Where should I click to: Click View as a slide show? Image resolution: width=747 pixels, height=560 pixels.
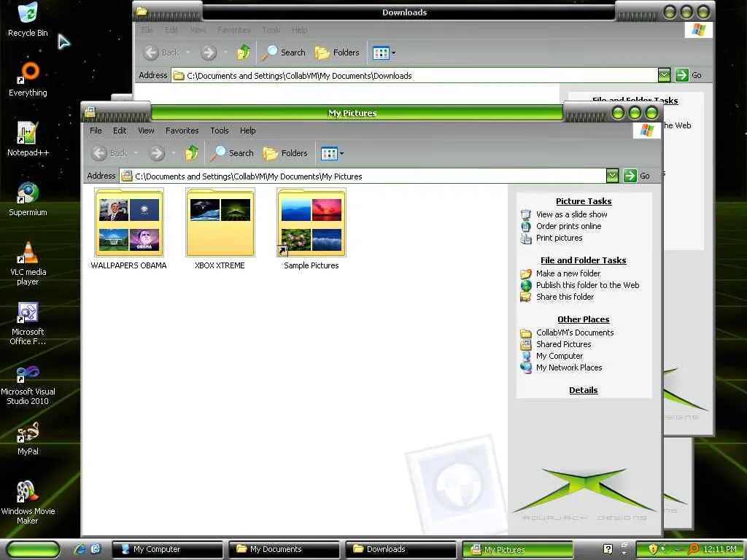coord(572,214)
